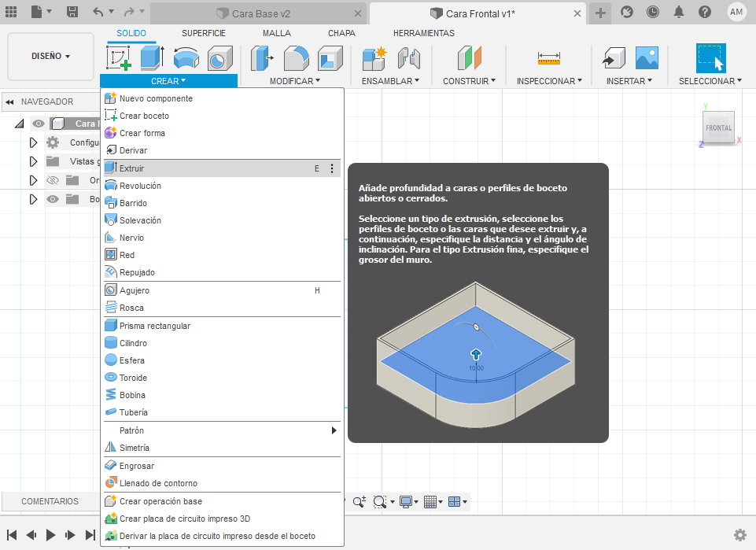Click the Joint icon in Ensamblar

[409, 58]
